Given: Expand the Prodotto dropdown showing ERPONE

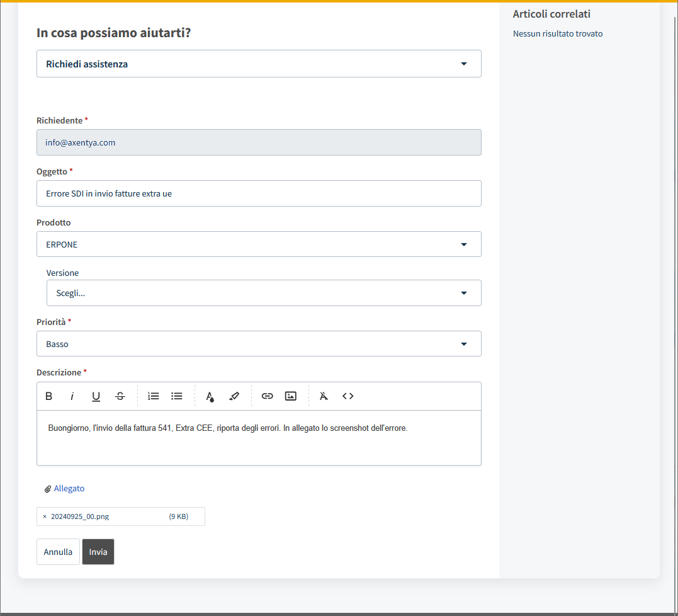Looking at the screenshot, I should (x=259, y=244).
